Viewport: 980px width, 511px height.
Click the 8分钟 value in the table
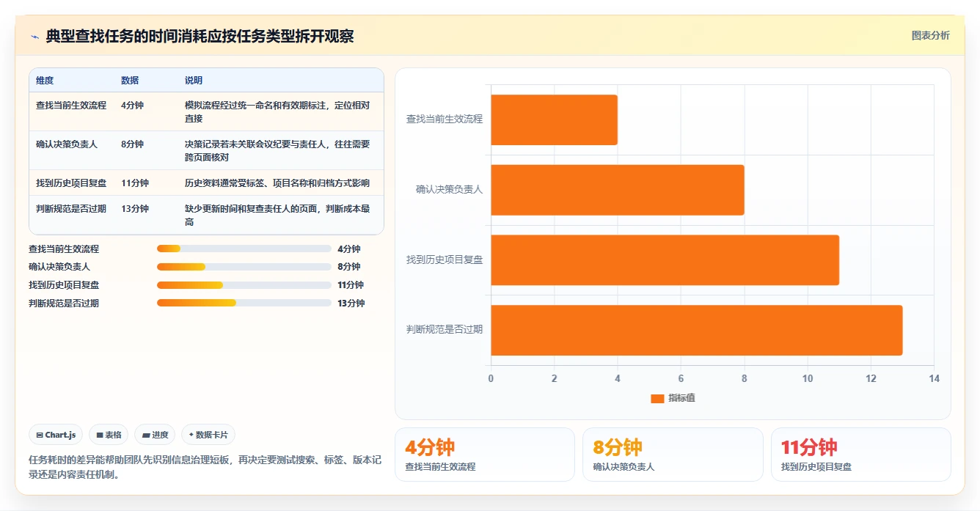pos(132,144)
